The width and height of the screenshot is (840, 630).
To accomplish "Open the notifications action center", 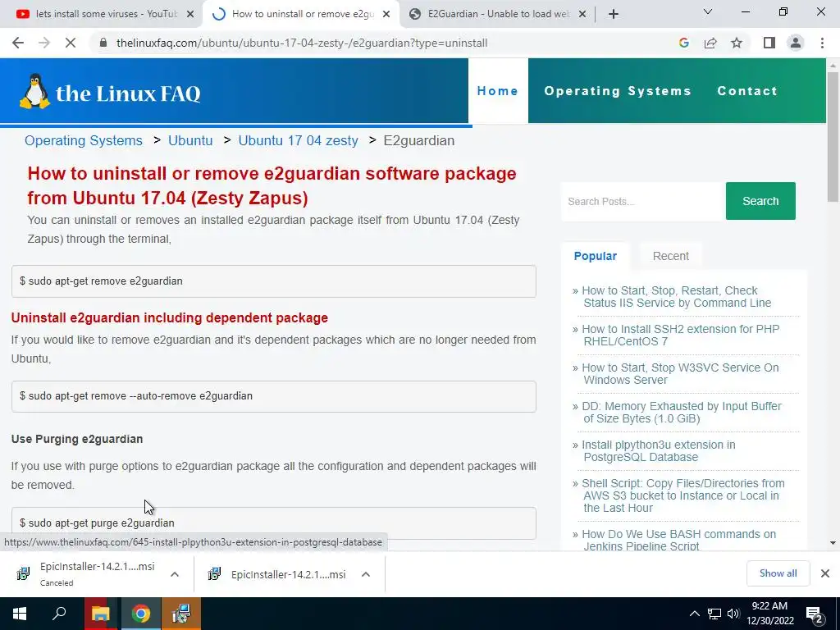I will pos(815,614).
